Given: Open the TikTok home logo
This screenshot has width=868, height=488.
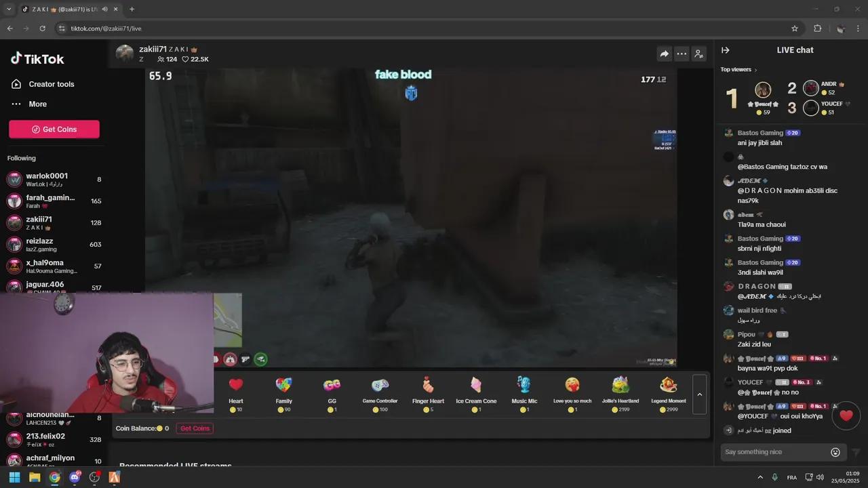Looking at the screenshot, I should [37, 59].
